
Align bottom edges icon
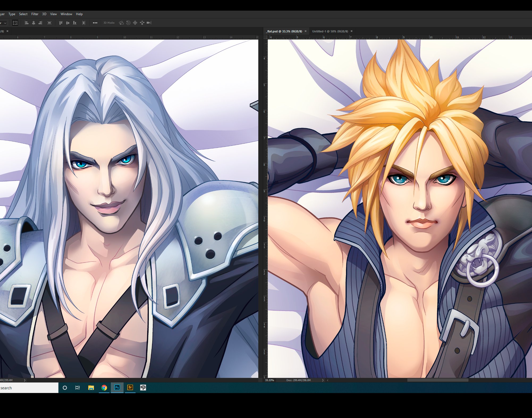tap(75, 23)
